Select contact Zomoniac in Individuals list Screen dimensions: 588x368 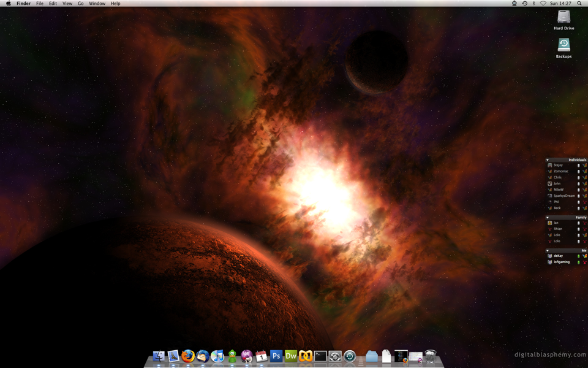561,171
